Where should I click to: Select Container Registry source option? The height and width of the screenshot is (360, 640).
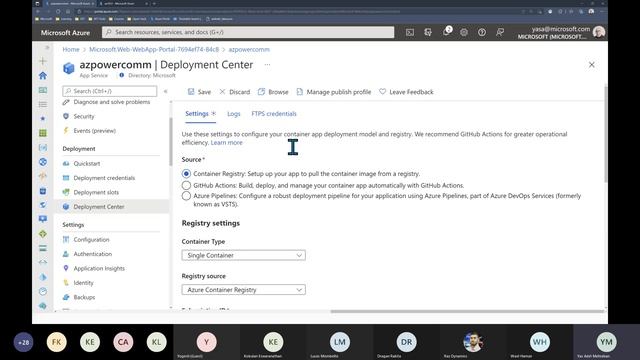[186, 174]
